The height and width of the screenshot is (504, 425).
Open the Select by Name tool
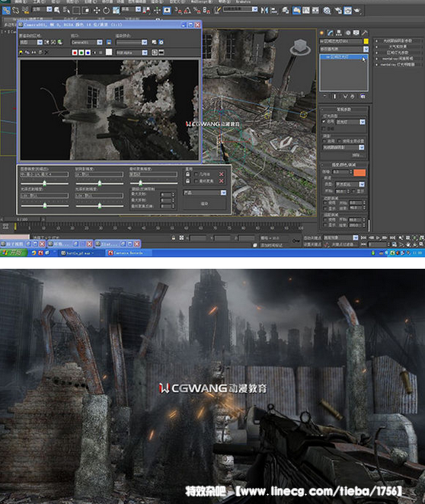pos(66,11)
